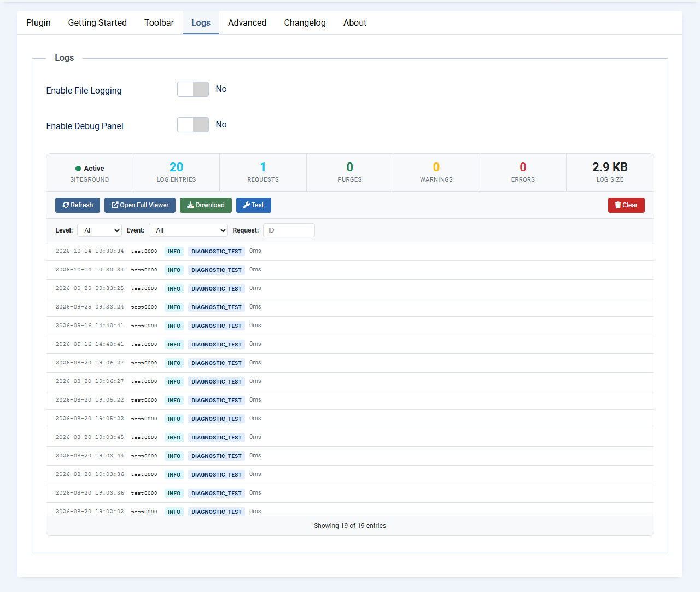Click the 1 Requests stat
Image resolution: width=700 pixels, height=592 pixels.
[x=263, y=172]
